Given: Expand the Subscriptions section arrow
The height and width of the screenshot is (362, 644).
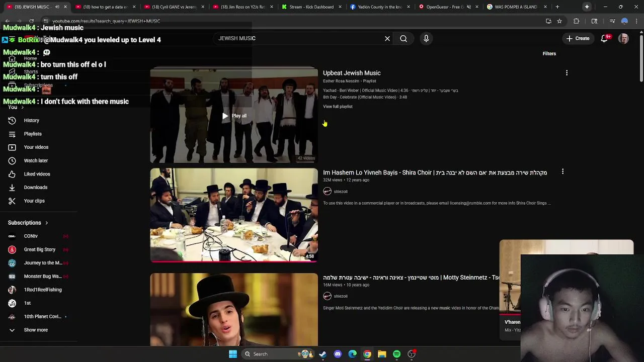Looking at the screenshot, I should (46, 223).
